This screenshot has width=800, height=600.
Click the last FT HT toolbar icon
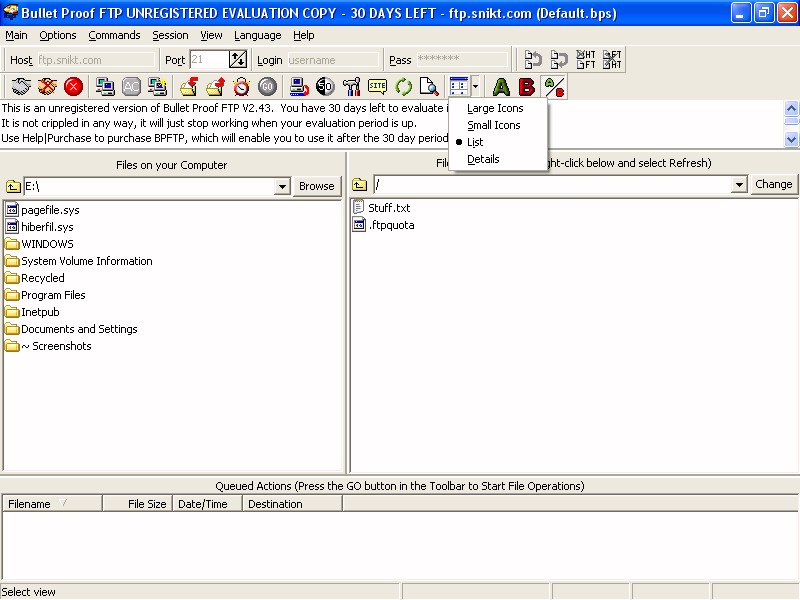coord(612,59)
